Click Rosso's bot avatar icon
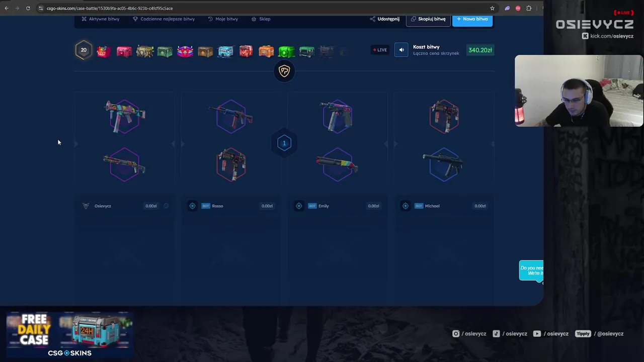Image resolution: width=644 pixels, height=362 pixels. coord(192,206)
